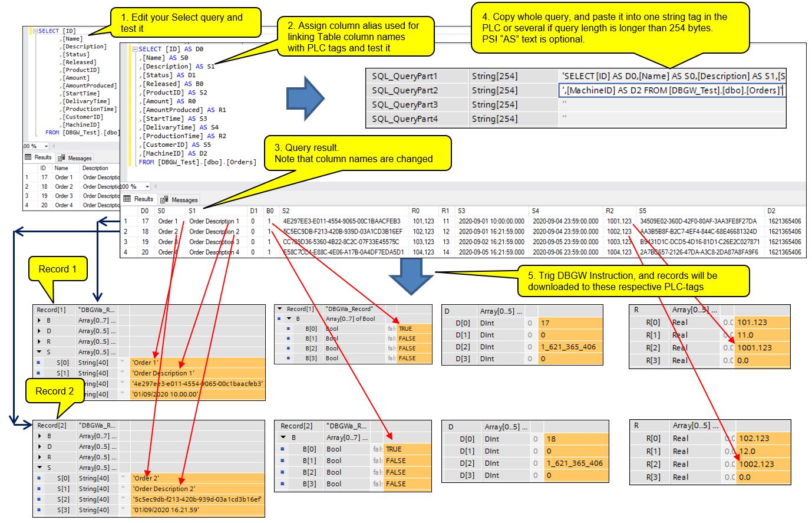Expand the R array in the Record[1] string table
Viewport: 812px width, 523px height.
coord(39,342)
